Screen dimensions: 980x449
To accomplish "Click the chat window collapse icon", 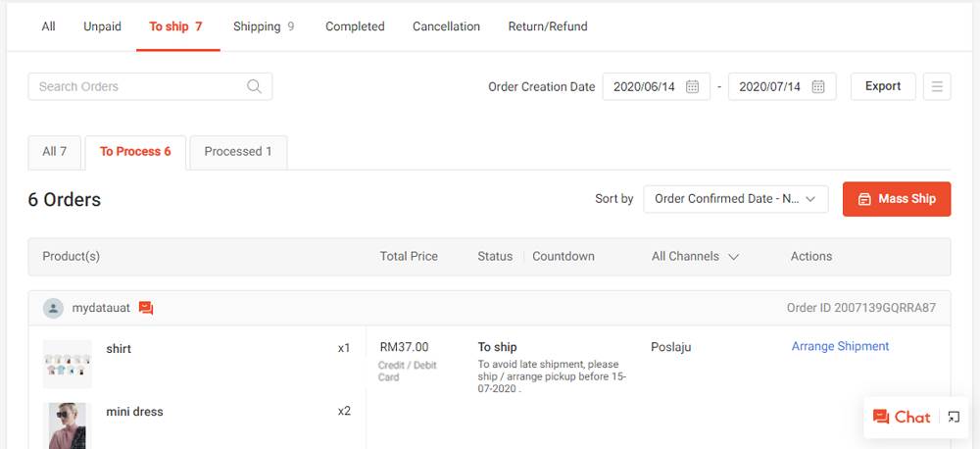I will [x=954, y=417].
